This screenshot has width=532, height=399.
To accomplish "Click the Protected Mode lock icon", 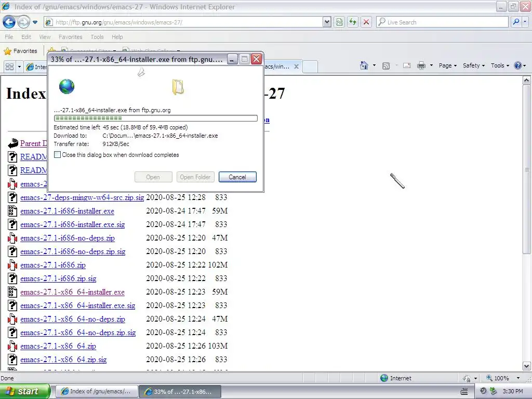I will (467, 378).
